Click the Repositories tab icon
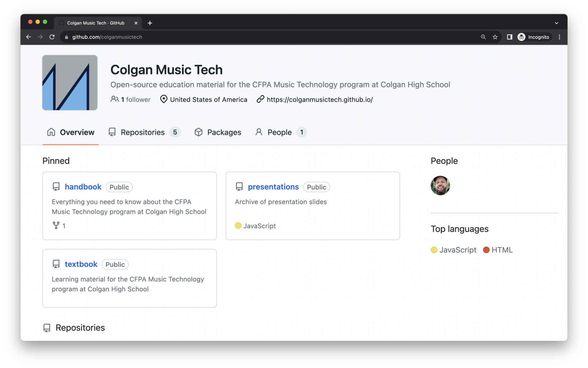This screenshot has width=588, height=368. [x=112, y=132]
